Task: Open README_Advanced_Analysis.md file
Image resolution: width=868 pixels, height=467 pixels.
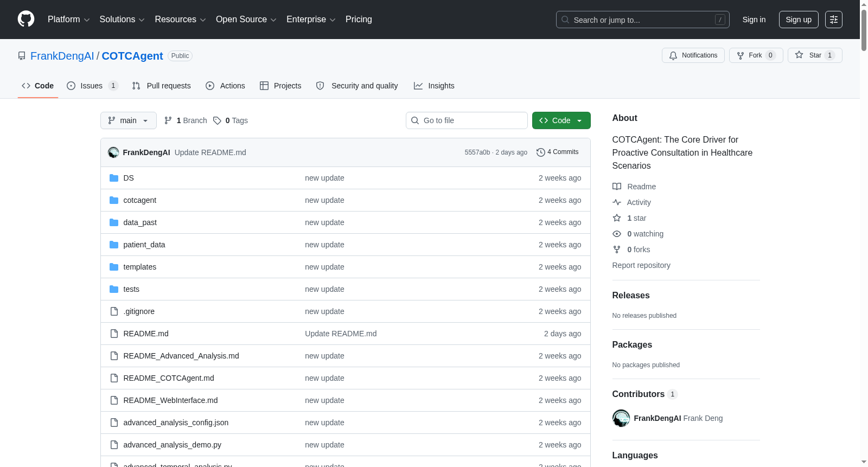Action: (181, 356)
